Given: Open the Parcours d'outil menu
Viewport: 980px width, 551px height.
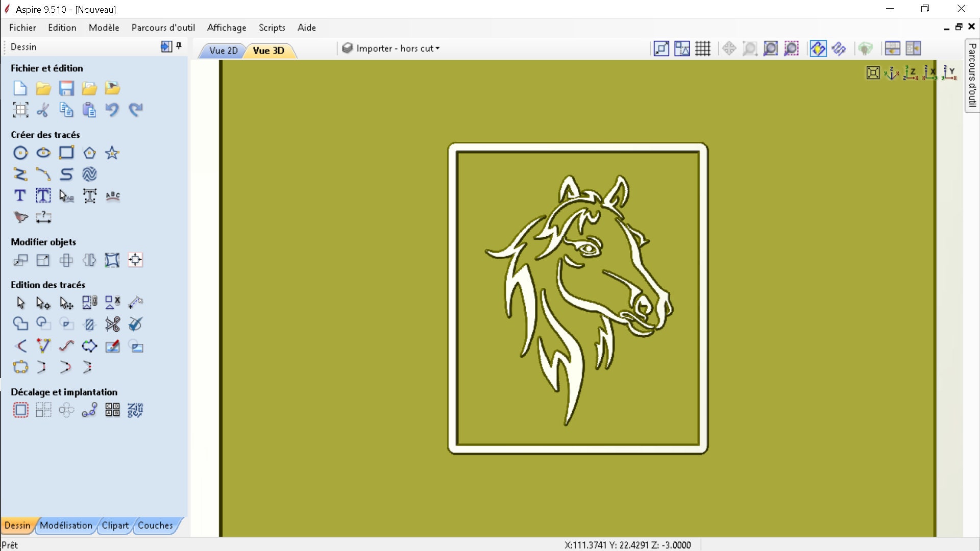Looking at the screenshot, I should point(163,28).
